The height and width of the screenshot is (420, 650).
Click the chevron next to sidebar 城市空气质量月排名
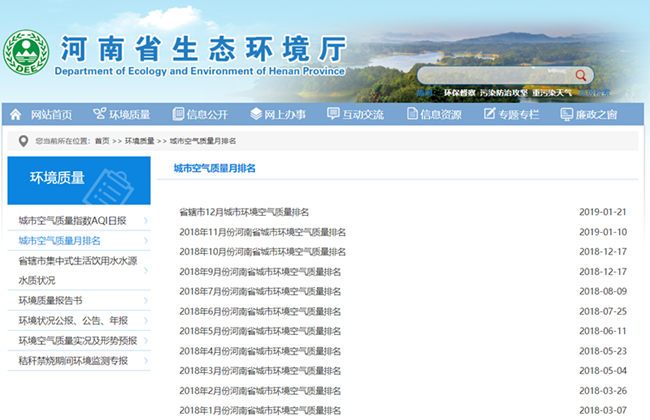tap(146, 241)
